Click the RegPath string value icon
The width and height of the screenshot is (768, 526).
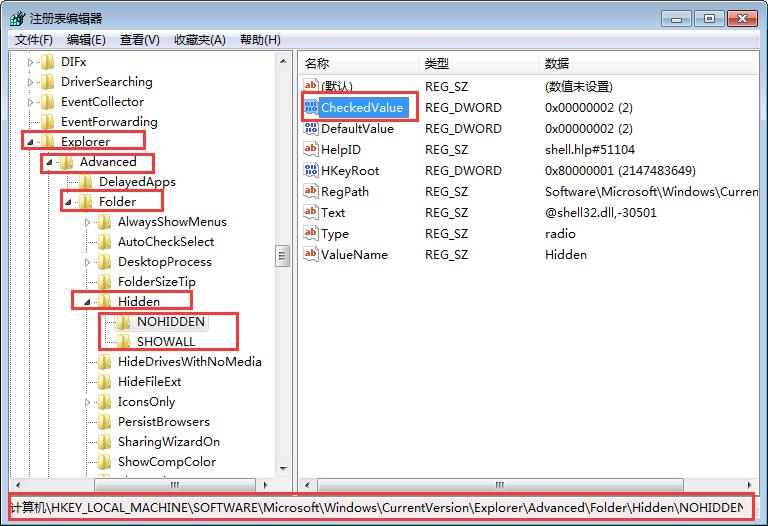point(311,191)
